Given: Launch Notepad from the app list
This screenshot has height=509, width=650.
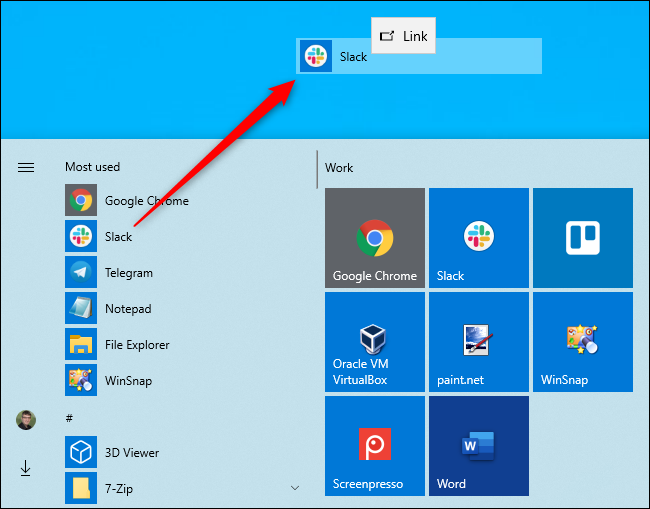Looking at the screenshot, I should (127, 309).
